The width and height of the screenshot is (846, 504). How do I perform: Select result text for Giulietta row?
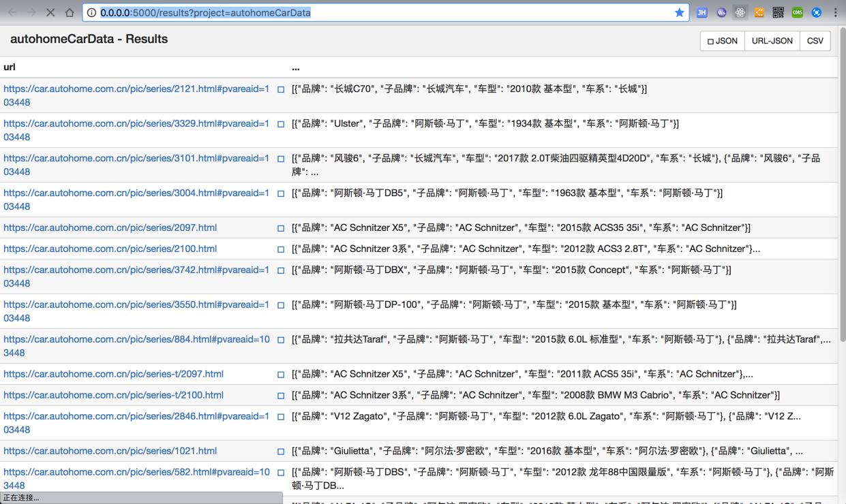pyautogui.click(x=547, y=451)
